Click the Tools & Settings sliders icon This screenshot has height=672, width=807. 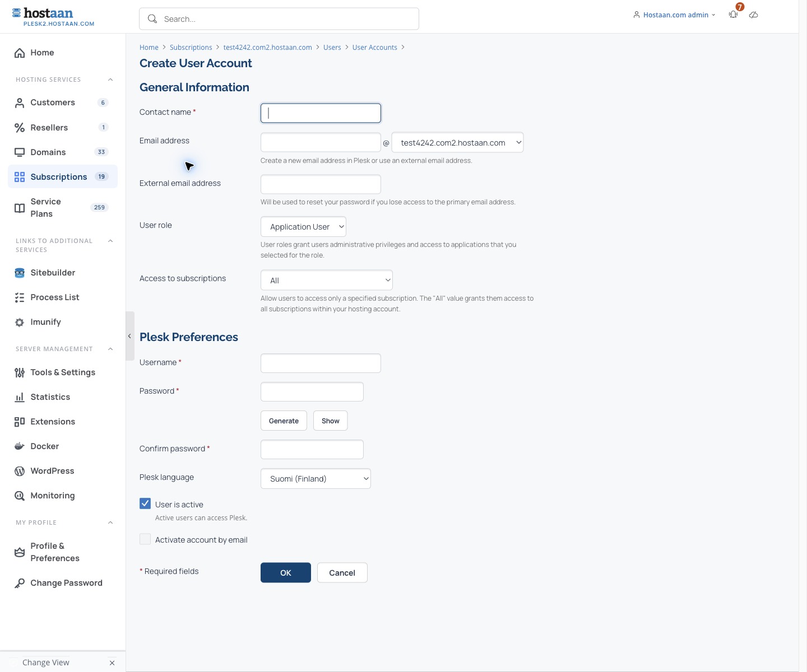(x=20, y=372)
